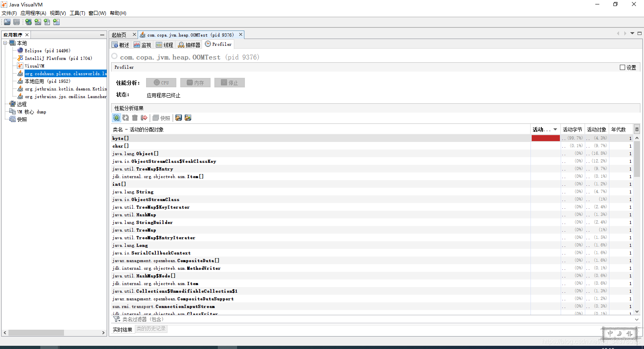Switch to the 抽样器 tab
The height and width of the screenshot is (349, 644).
point(189,45)
